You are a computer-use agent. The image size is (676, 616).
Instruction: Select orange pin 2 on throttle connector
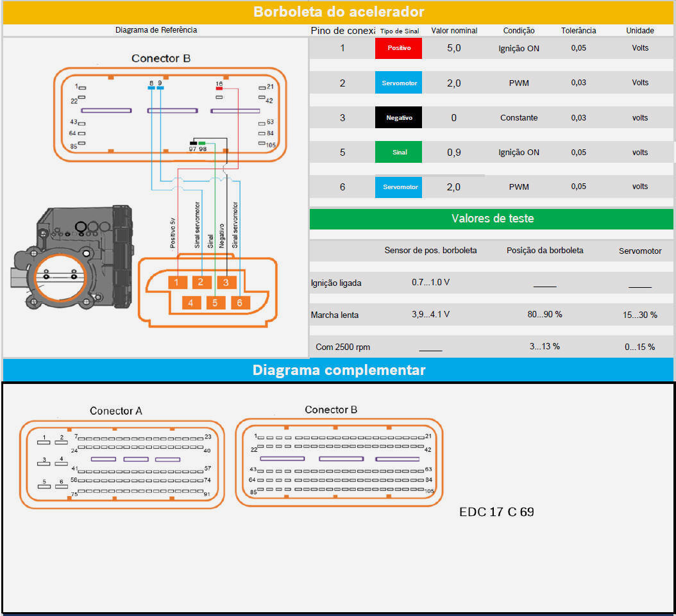[201, 282]
